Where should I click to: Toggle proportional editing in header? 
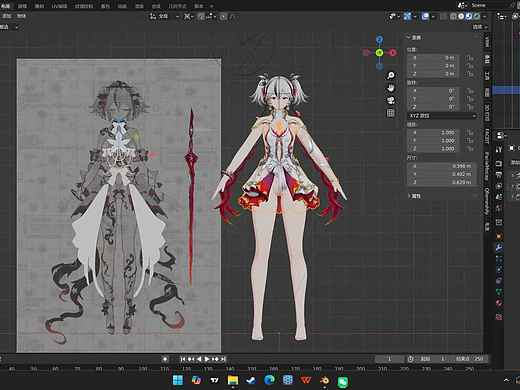[223, 16]
